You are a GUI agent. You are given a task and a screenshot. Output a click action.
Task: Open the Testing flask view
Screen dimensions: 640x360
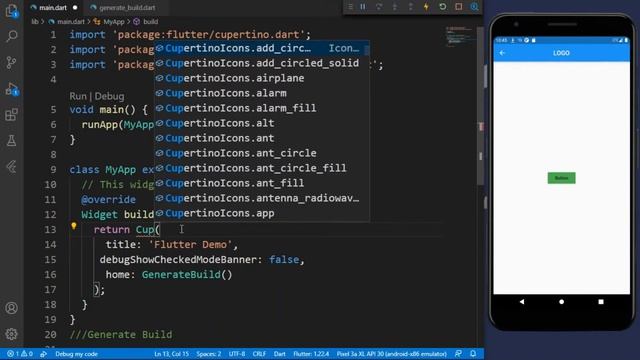(11, 140)
